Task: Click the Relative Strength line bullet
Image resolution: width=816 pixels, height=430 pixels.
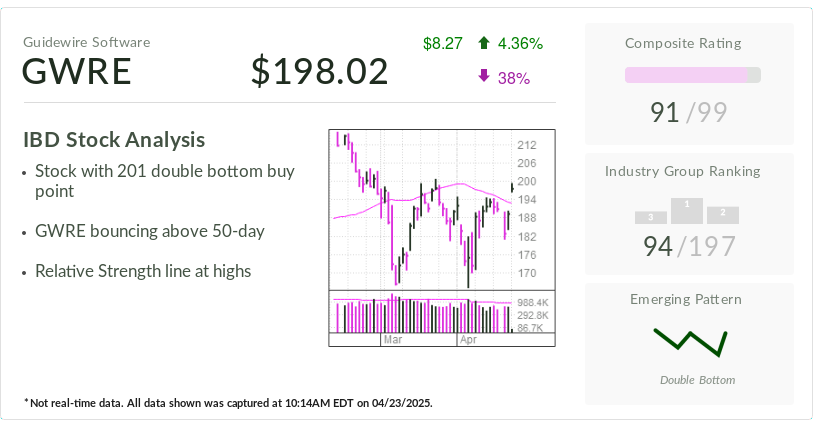Action: [x=142, y=271]
